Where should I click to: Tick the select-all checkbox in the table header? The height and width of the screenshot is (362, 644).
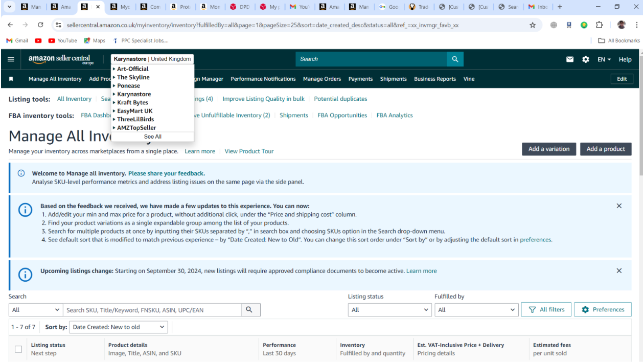(18, 349)
